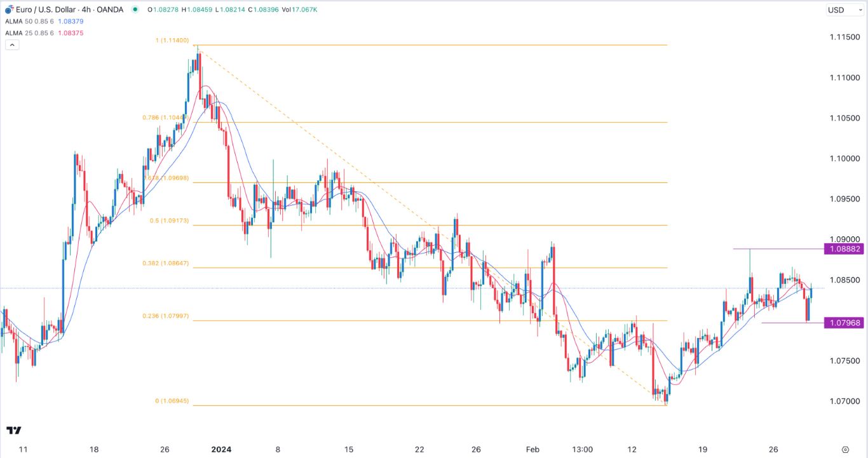The width and height of the screenshot is (868, 458).
Task: Click the green market status dot
Action: point(135,10)
